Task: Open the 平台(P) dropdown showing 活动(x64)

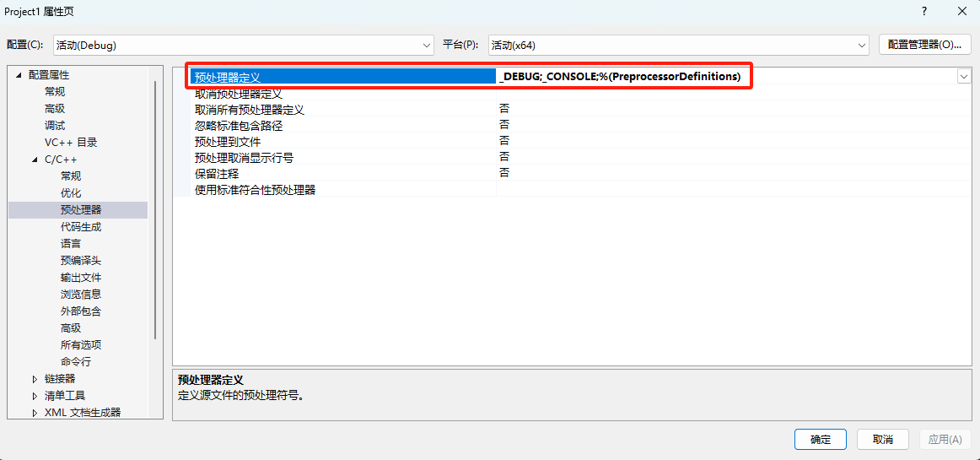Action: click(x=679, y=45)
